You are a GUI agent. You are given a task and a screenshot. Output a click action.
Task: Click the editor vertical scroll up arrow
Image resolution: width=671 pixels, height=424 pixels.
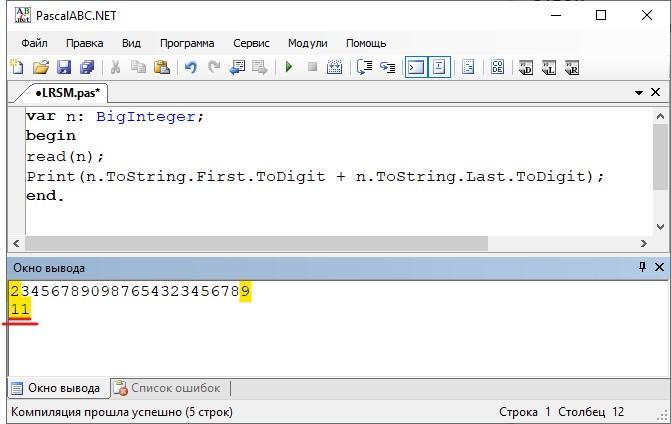click(660, 116)
